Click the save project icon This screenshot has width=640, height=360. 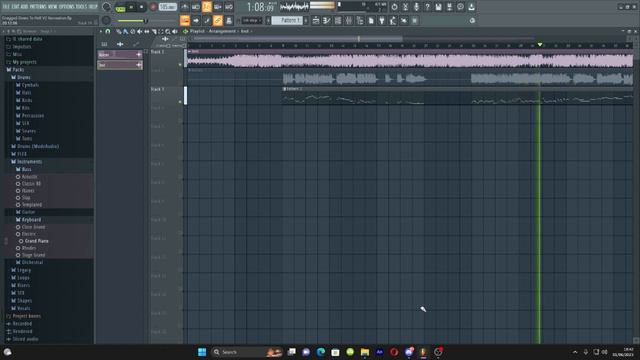point(438,7)
